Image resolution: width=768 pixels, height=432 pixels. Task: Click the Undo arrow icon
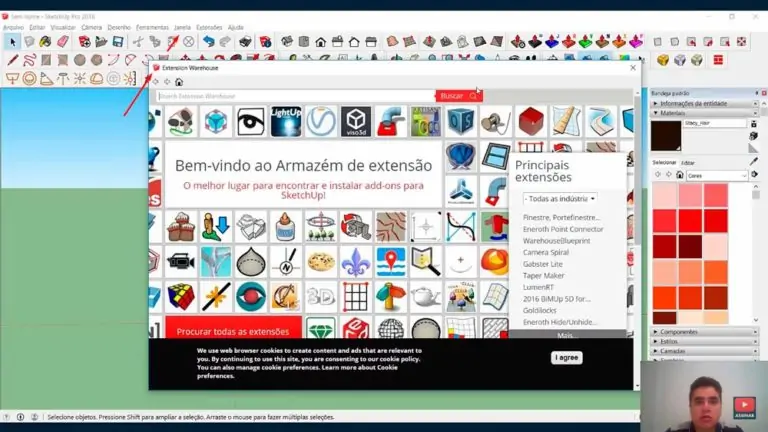[x=208, y=42]
